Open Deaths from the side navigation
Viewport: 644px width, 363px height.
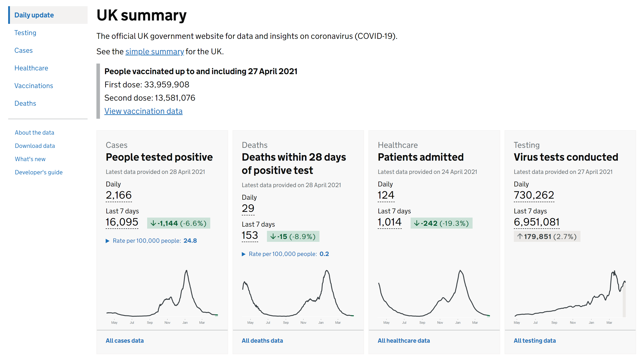click(x=25, y=103)
